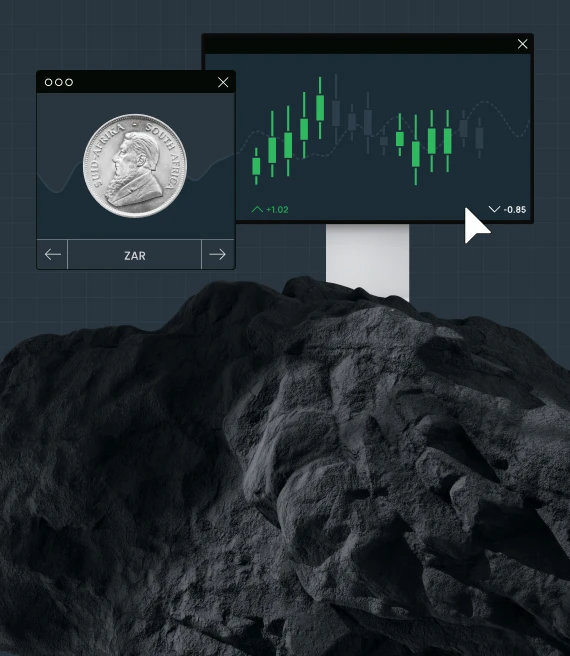The height and width of the screenshot is (656, 570).
Task: Click the dark rock pile below the monitor
Action: (x=285, y=469)
